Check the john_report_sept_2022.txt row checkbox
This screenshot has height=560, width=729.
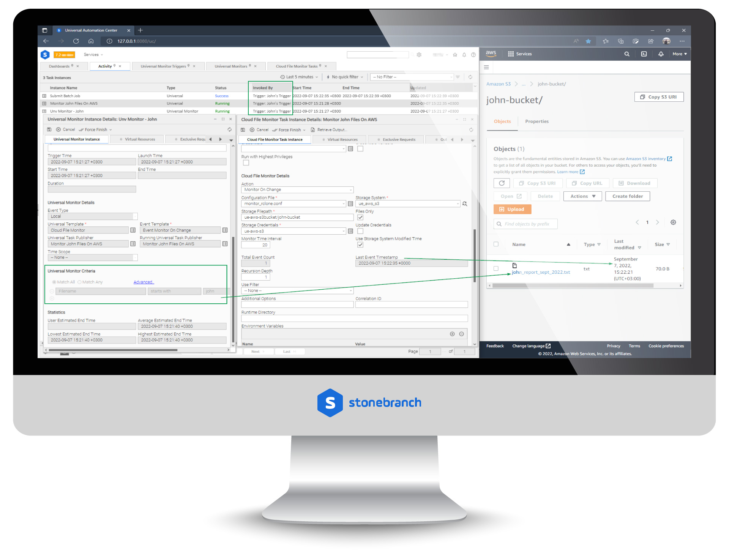click(496, 269)
